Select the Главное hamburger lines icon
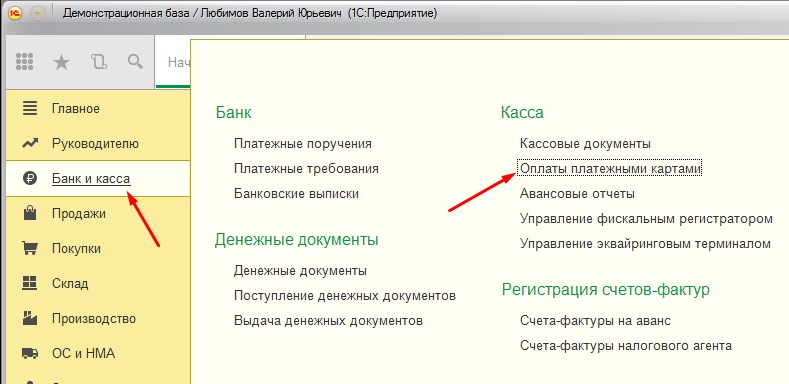789x384 pixels. (30, 108)
